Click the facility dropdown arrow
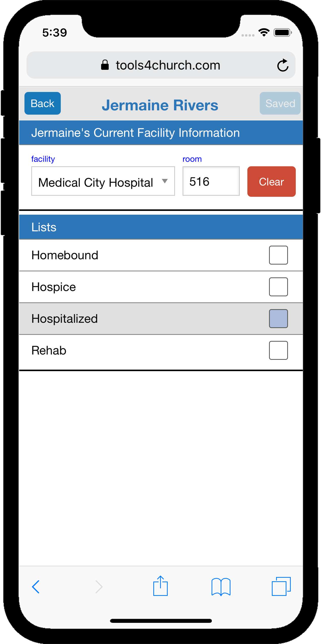The width and height of the screenshot is (322, 644). 165,181
